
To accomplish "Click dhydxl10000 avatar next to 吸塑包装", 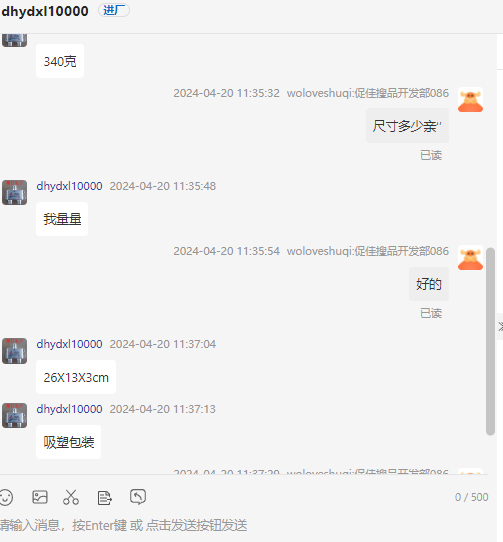I will tap(15, 415).
